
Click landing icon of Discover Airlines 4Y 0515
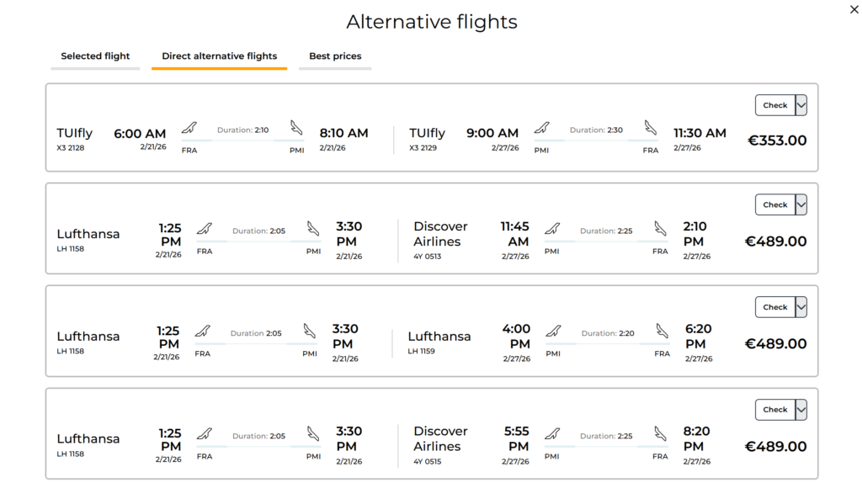(x=660, y=434)
